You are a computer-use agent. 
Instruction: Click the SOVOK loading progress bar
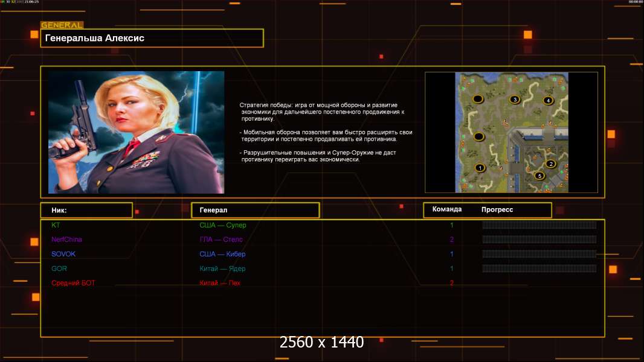[539, 254]
